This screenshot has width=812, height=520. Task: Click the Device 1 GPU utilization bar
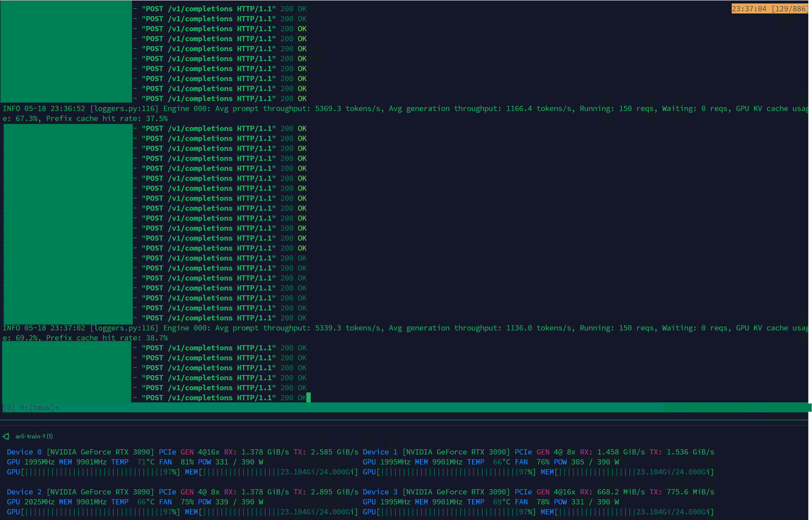(x=449, y=472)
